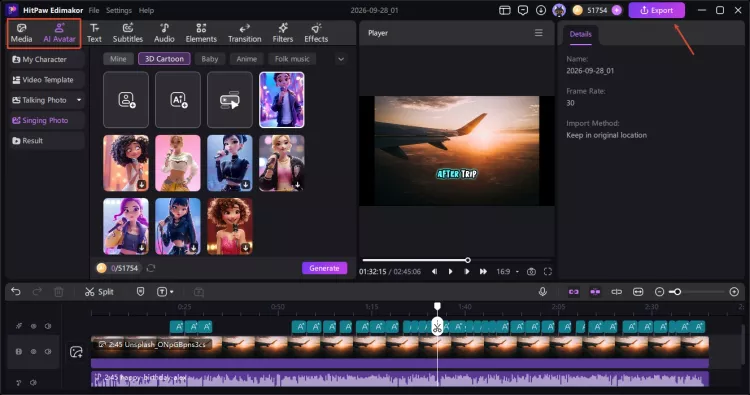This screenshot has width=750, height=395.
Task: Zoom in the timeline with plus icon
Action: point(734,292)
